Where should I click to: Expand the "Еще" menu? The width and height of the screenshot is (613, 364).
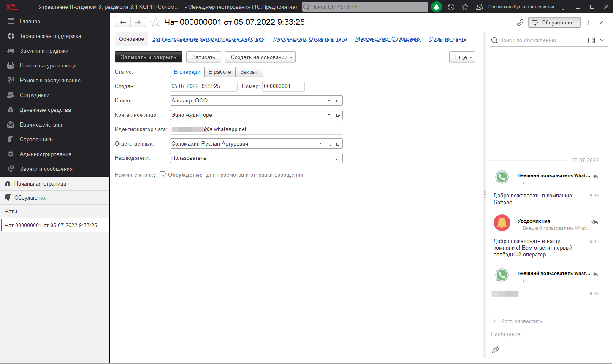pyautogui.click(x=462, y=57)
